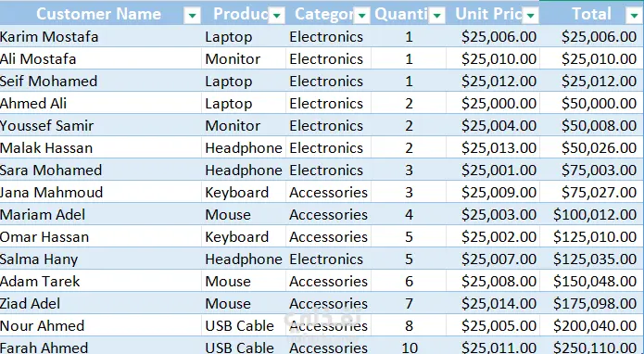Expand the Category column filter
The height and width of the screenshot is (354, 644).
[x=361, y=16]
